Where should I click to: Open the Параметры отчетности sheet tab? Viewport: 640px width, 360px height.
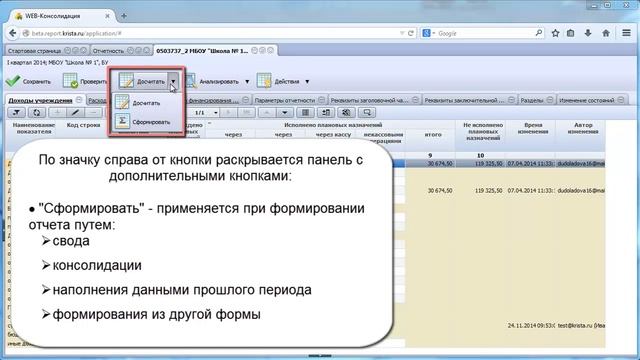284,100
